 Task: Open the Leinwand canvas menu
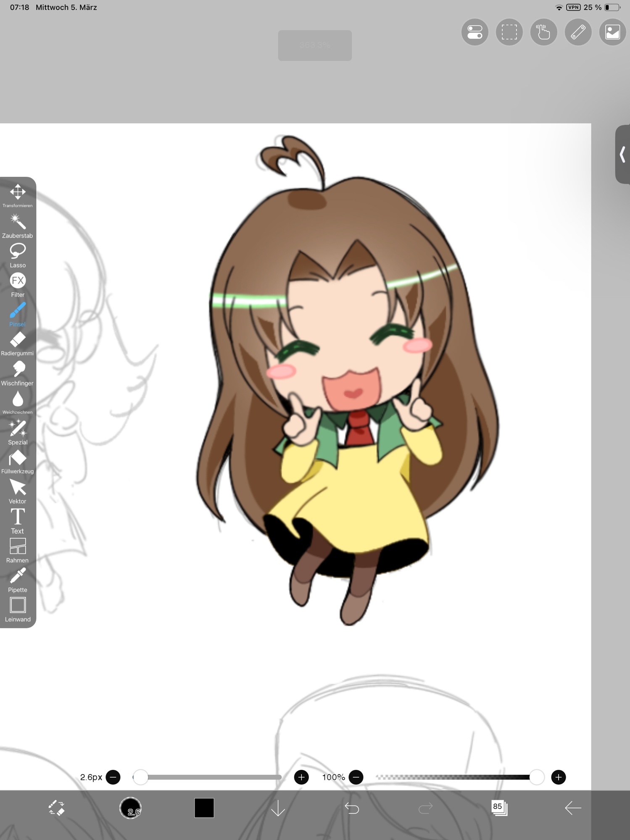point(18,609)
